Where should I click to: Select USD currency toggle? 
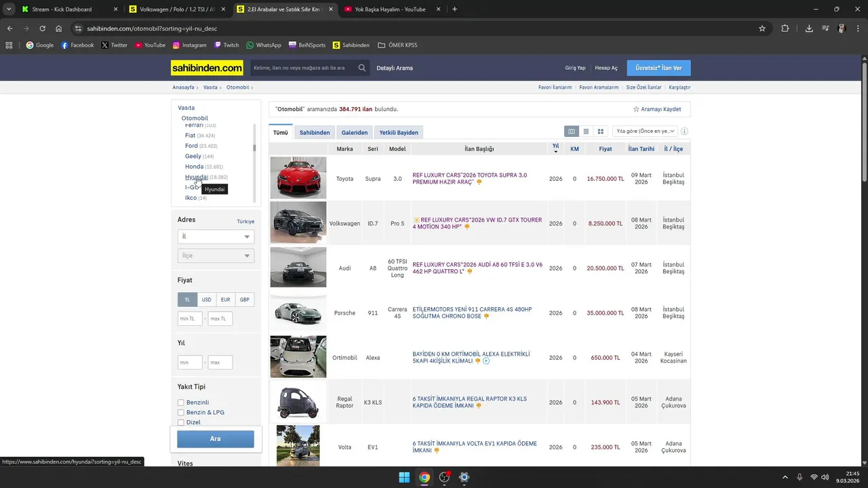(x=206, y=300)
